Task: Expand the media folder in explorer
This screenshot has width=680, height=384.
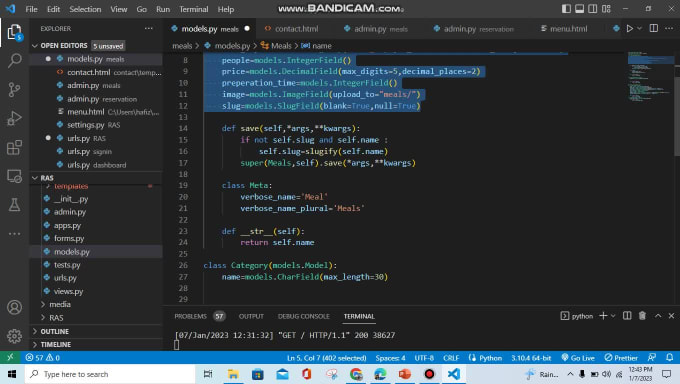Action: click(59, 304)
